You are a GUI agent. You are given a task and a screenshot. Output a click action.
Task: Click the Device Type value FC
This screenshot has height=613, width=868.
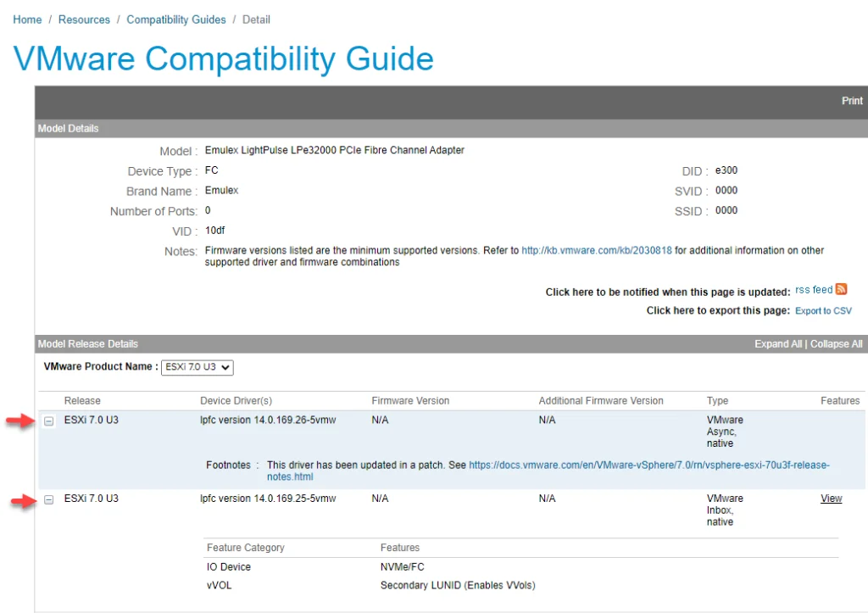coord(211,170)
